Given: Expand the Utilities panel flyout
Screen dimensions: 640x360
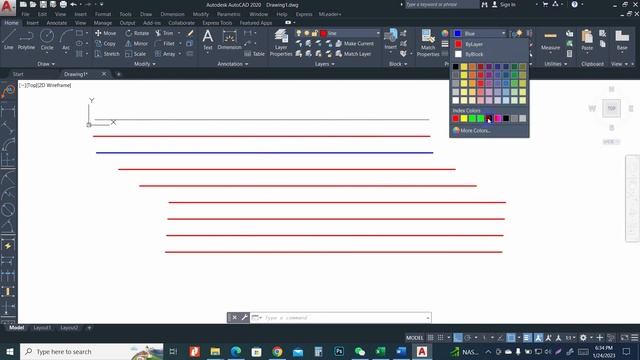Looking at the screenshot, I should tap(555, 64).
